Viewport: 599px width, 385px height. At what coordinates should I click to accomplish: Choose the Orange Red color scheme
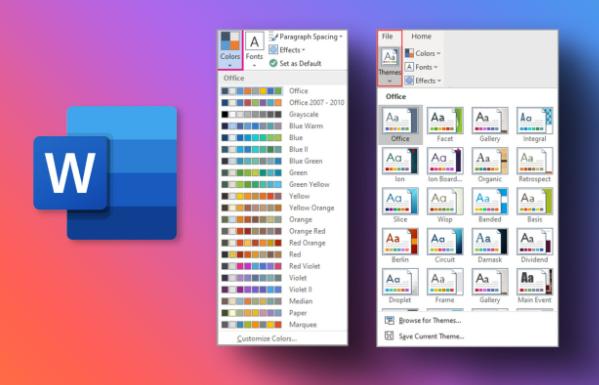(283, 231)
